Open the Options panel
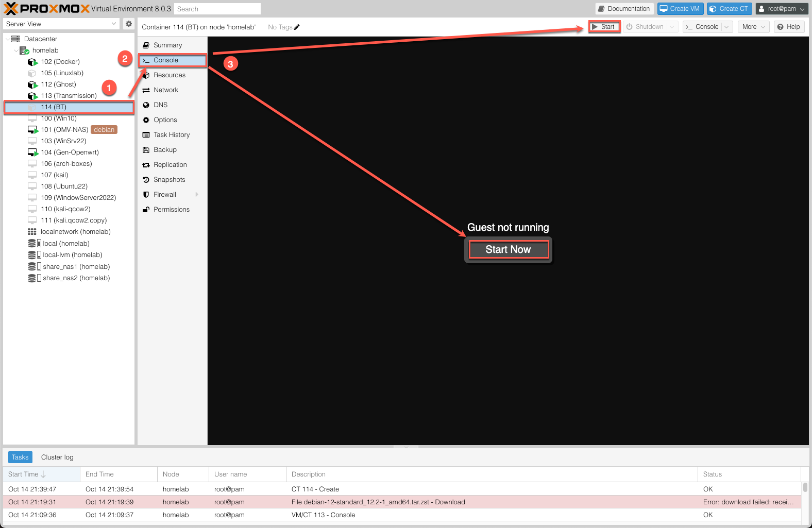812x528 pixels. point(172,120)
